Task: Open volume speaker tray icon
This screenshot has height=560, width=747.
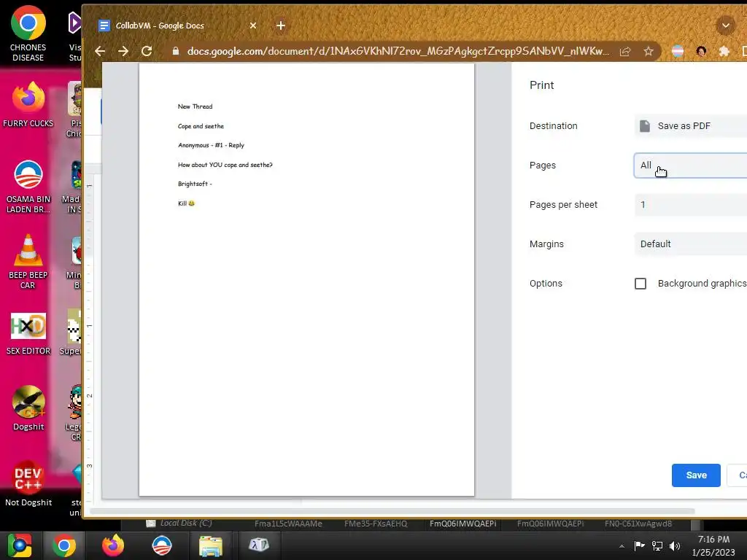Action: tap(675, 545)
